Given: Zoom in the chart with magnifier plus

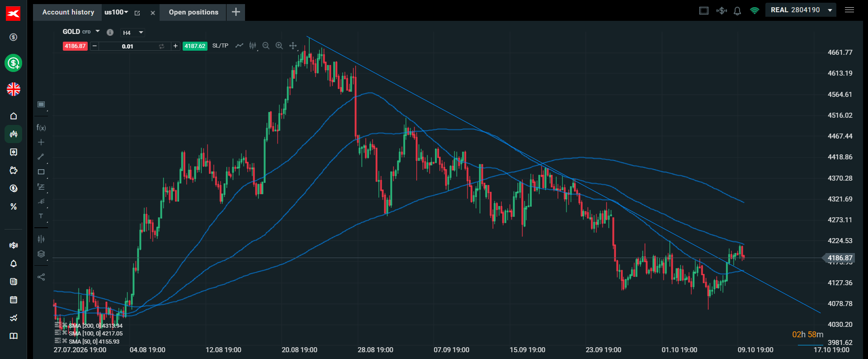Looking at the screenshot, I should point(279,46).
